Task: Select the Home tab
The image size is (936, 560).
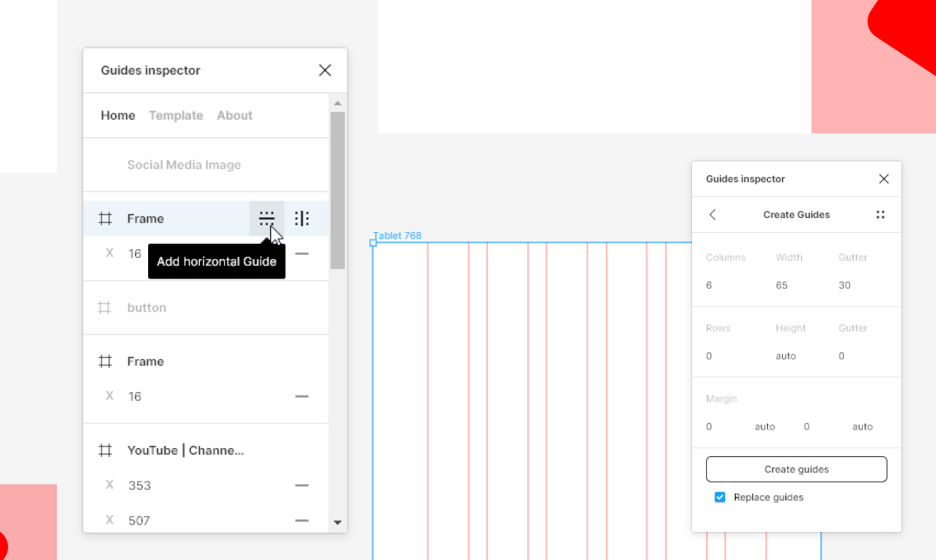Action: pos(118,115)
